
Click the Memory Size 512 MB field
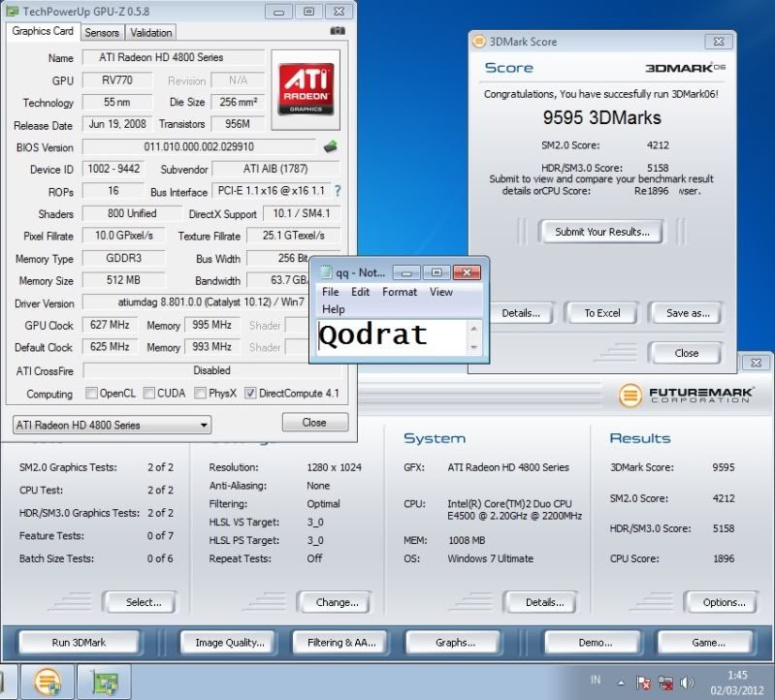[123, 280]
